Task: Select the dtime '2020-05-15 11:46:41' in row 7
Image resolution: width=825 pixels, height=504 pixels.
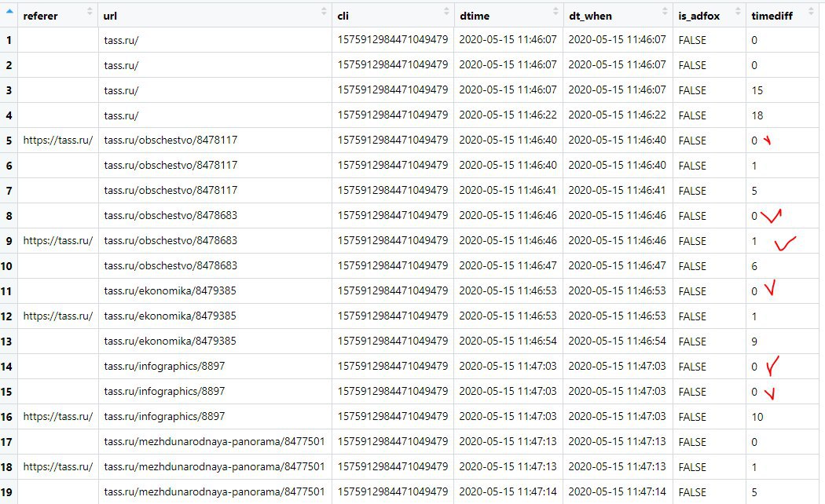Action: [508, 191]
